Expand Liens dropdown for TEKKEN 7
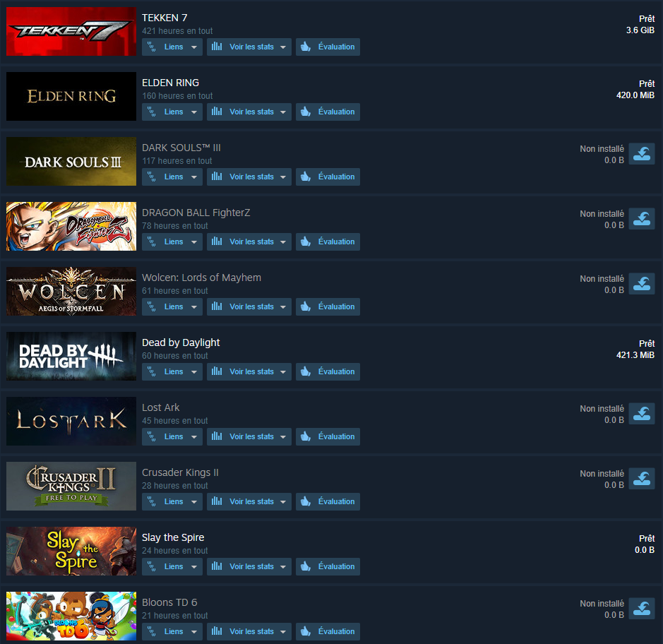Image resolution: width=663 pixels, height=644 pixels. (172, 47)
